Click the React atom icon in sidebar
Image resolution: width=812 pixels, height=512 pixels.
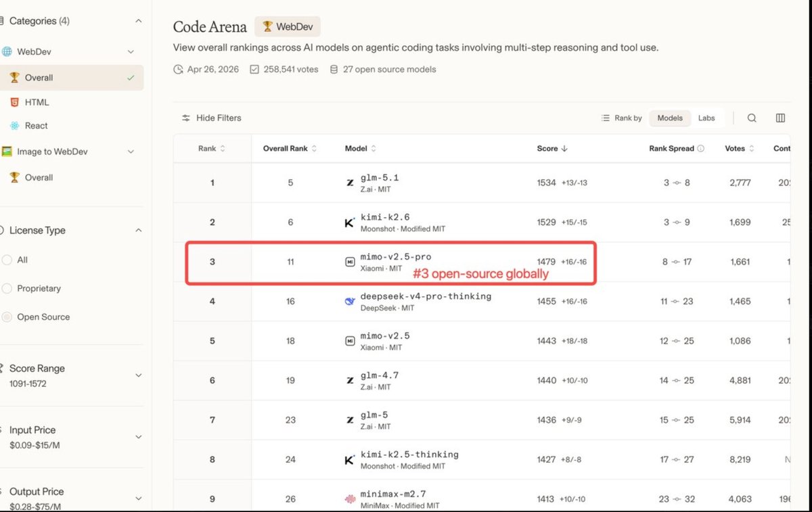[14, 126]
